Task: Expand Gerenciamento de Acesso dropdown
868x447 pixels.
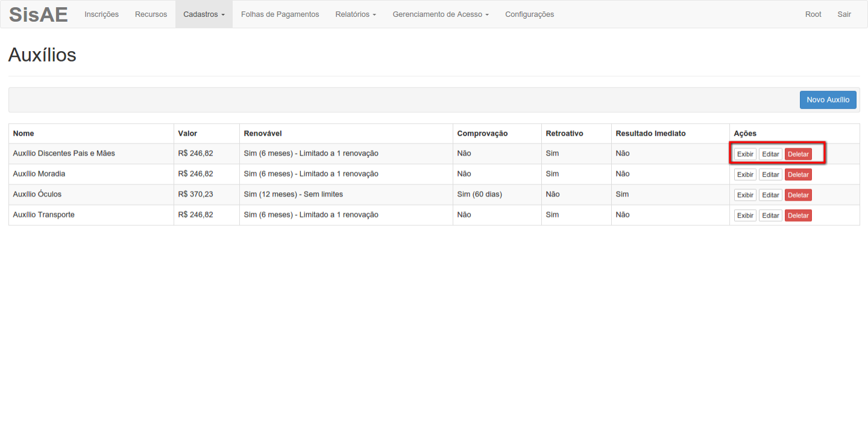Action: coord(441,14)
